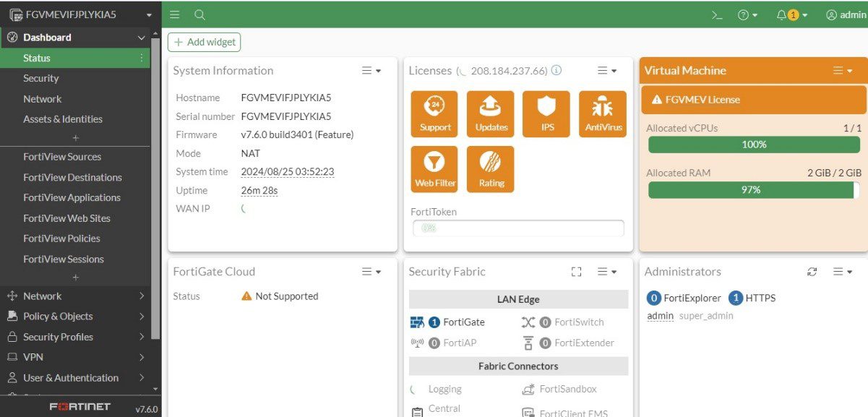Open the Licenses widget menu
868x417 pixels.
[607, 71]
